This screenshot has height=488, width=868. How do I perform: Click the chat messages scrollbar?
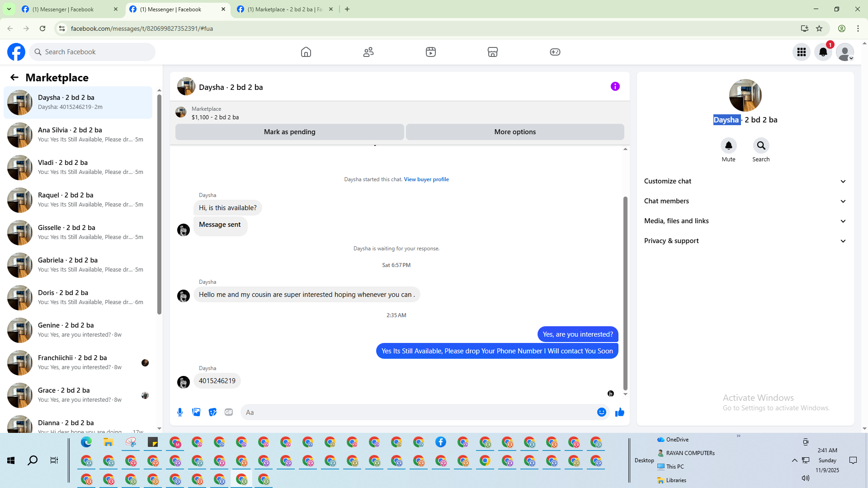click(x=625, y=294)
